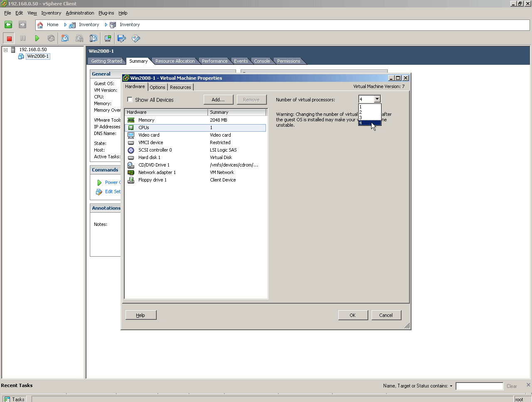Click the red Power Off stop icon
The height and width of the screenshot is (402, 532).
click(9, 39)
